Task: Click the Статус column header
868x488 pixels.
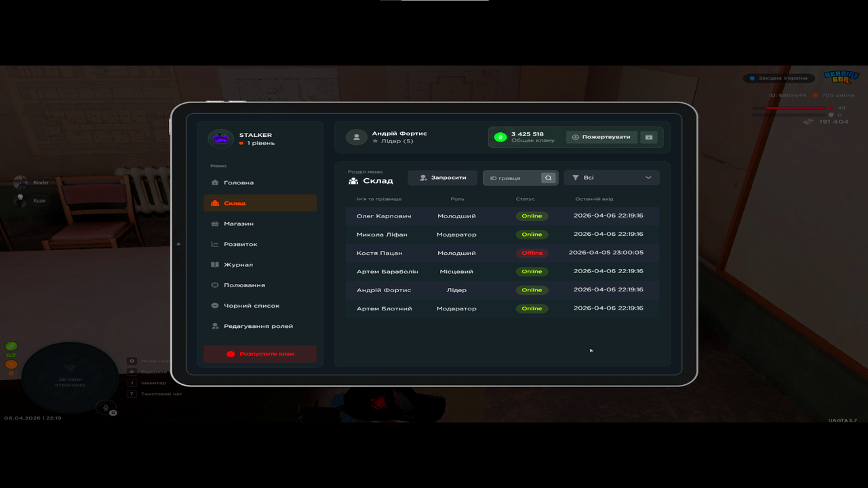Action: tap(525, 199)
